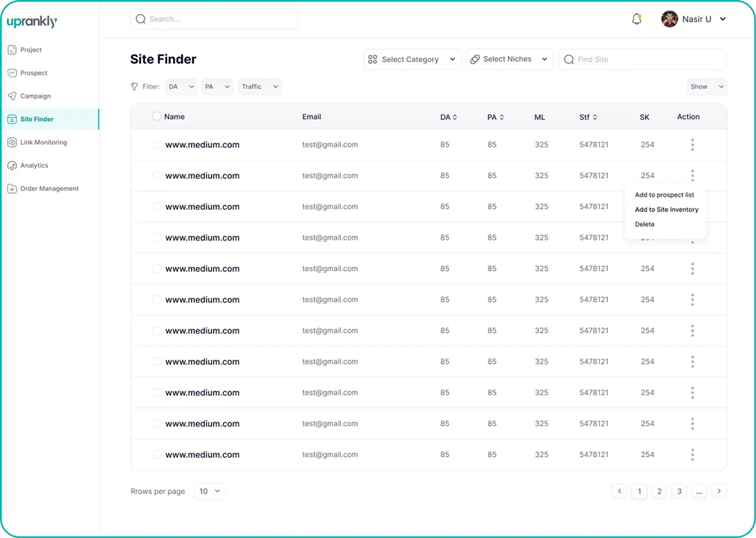Open the notification bell
This screenshot has height=538, width=756.
[x=636, y=19]
